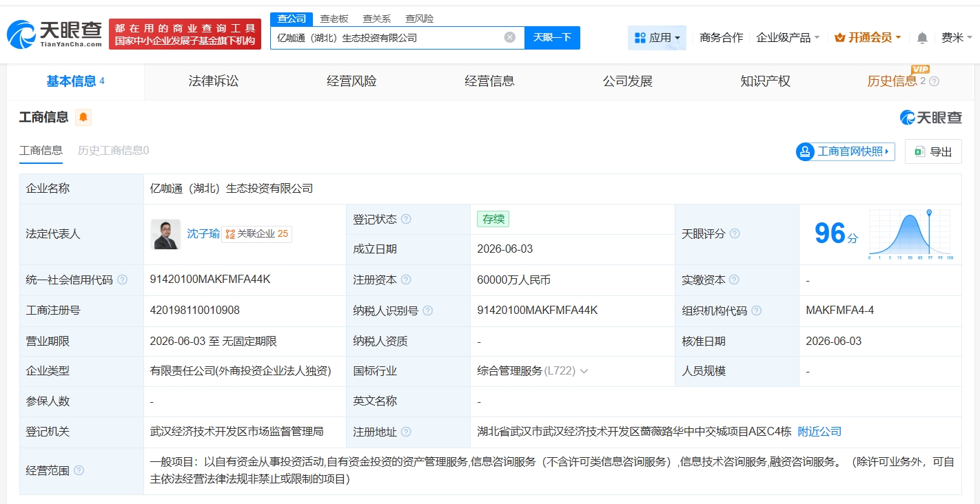Select the 历史工商信息0 sub-tab
Viewport: 980px width, 504px height.
[x=113, y=150]
